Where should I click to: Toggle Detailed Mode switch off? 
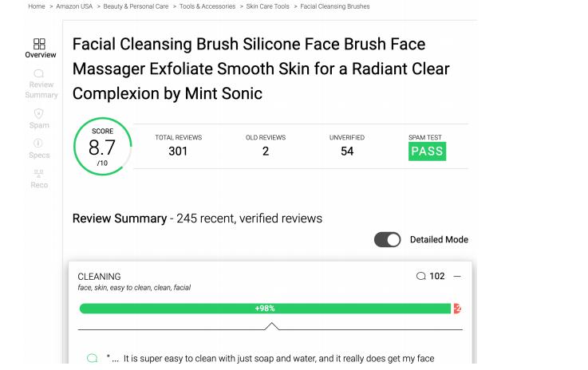388,239
